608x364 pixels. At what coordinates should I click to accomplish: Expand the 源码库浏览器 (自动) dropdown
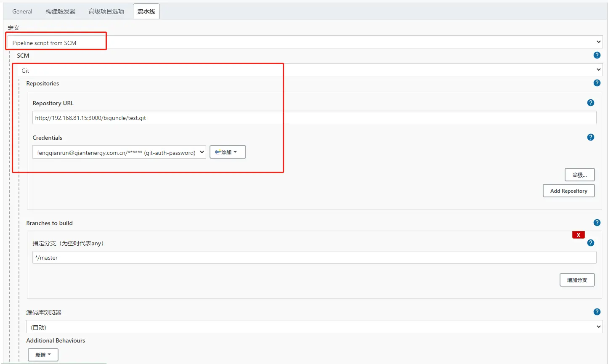[x=314, y=327]
